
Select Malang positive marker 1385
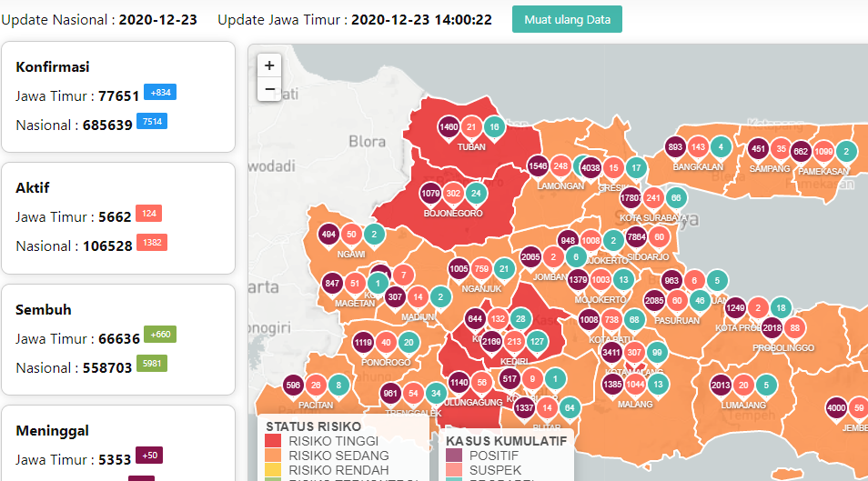[x=612, y=385]
